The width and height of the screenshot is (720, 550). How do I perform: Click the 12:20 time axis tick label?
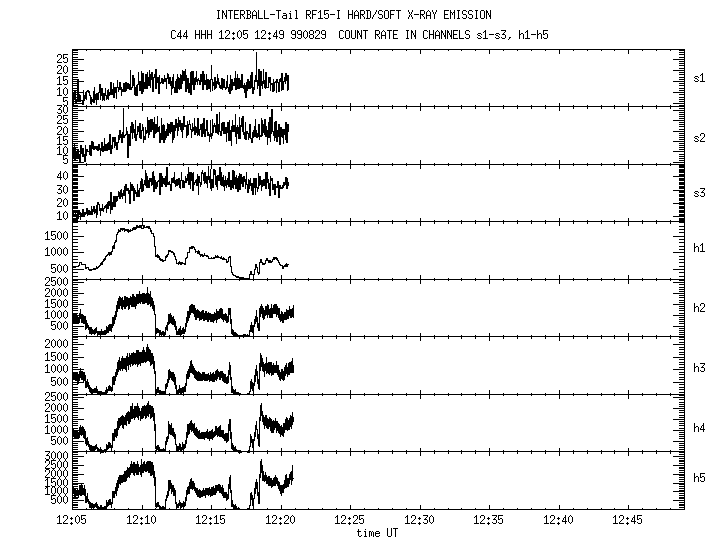(x=280, y=521)
